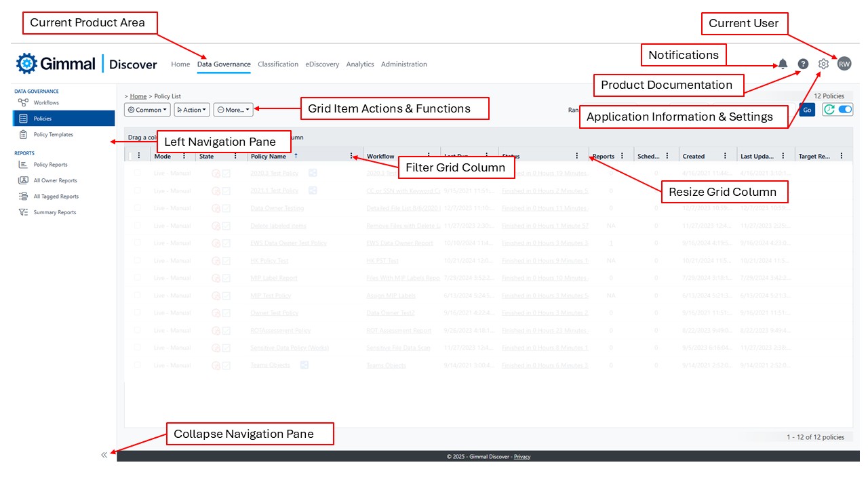The image size is (868, 488).
Task: Open Summary Reports in sidebar
Action: [54, 212]
